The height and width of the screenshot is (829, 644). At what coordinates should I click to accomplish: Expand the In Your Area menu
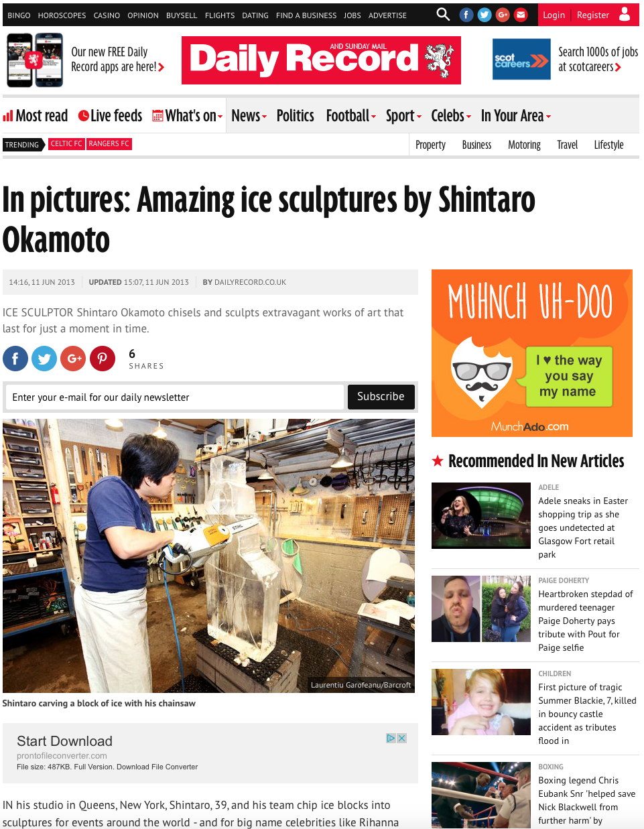click(516, 116)
